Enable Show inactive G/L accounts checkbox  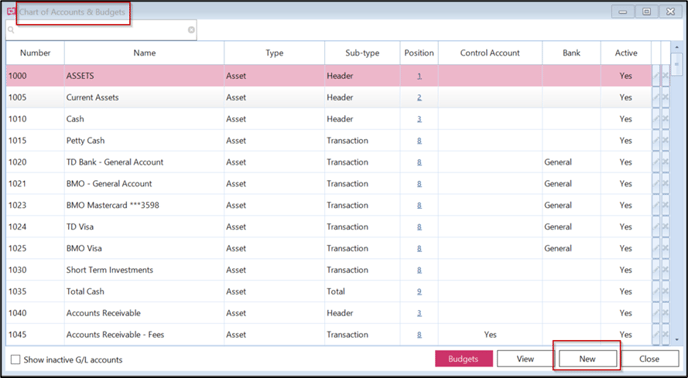15,360
